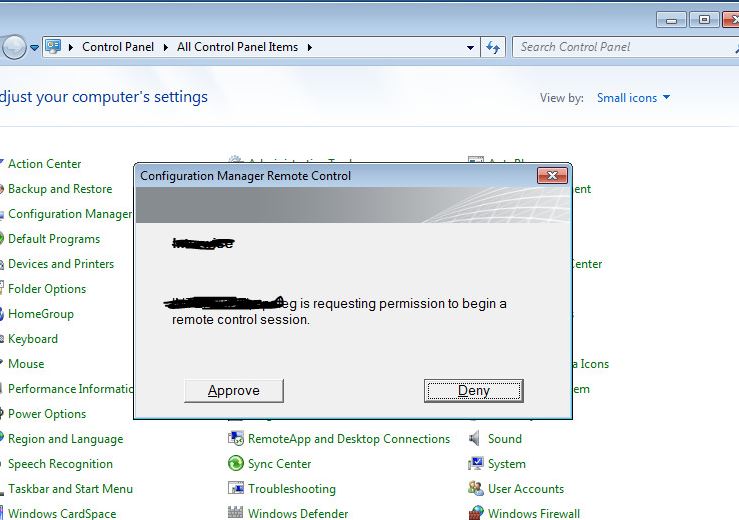
Task: Click the Windows Firewall icon
Action: click(x=476, y=513)
